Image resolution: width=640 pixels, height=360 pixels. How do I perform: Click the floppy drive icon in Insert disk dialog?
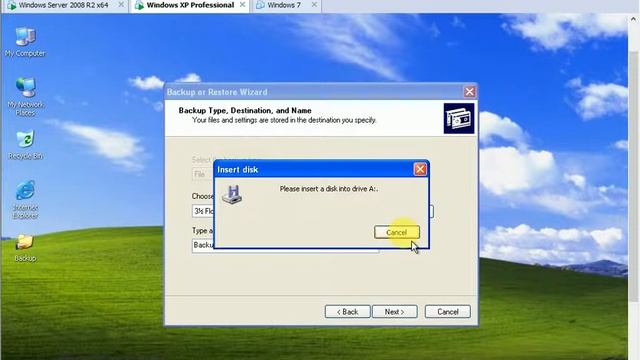pos(232,194)
